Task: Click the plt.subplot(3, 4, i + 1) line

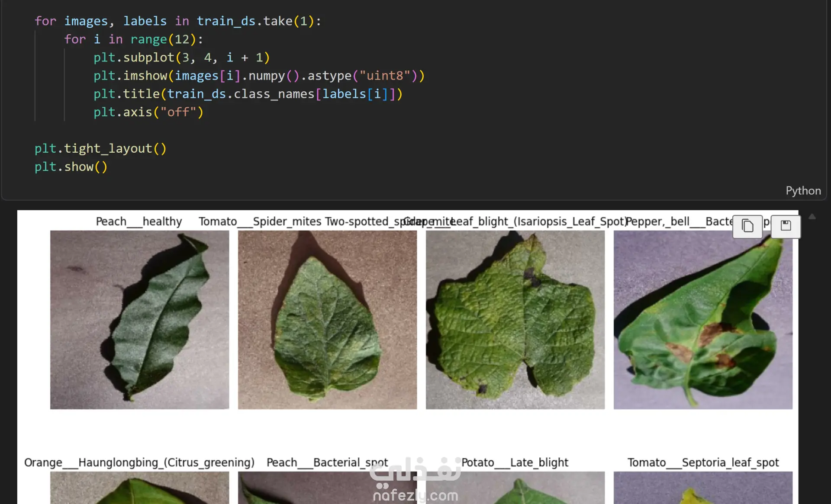Action: [x=182, y=57]
